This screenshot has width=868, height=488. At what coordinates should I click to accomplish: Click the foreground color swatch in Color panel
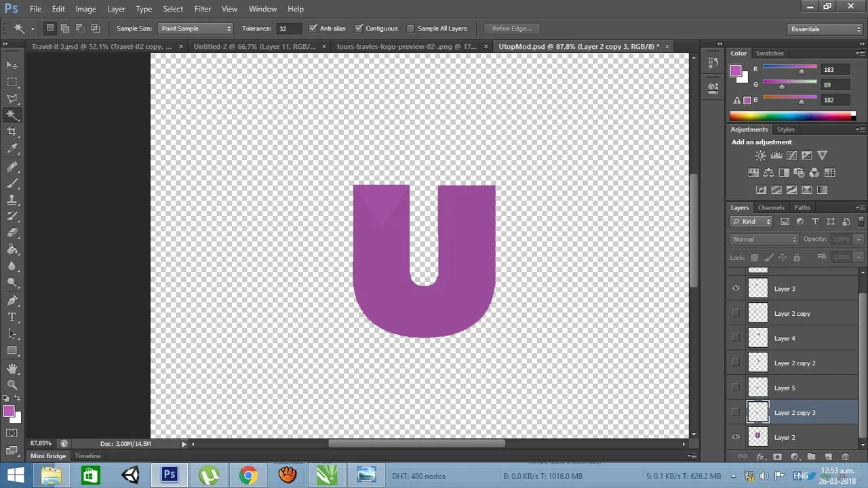736,70
